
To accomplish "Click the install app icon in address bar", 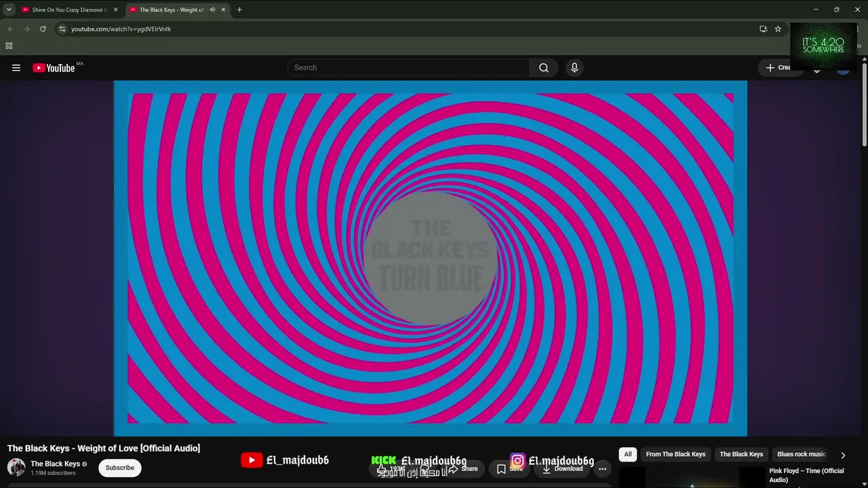I will [x=763, y=29].
